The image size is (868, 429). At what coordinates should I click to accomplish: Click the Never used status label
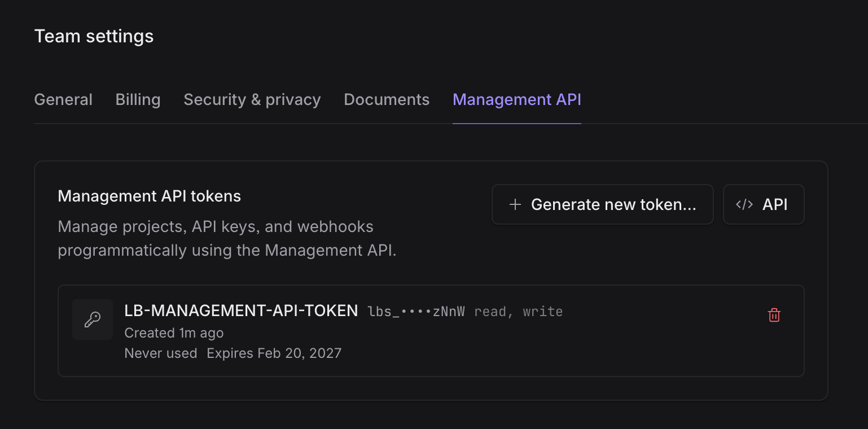[x=160, y=353]
